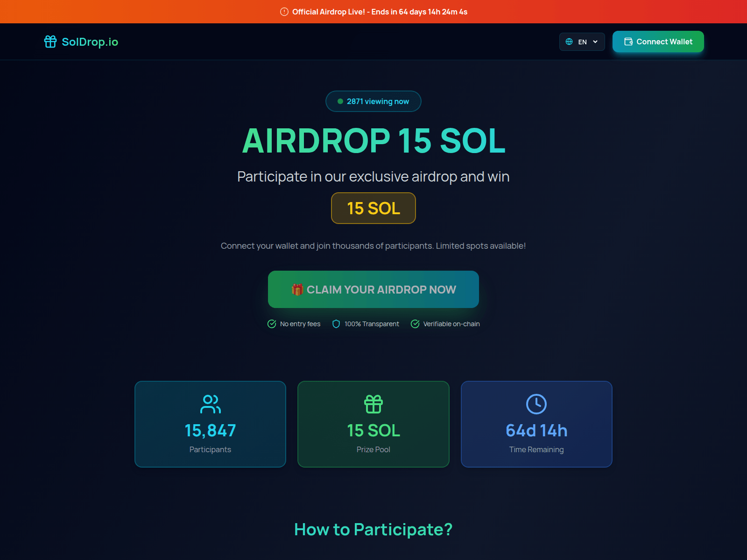Image resolution: width=747 pixels, height=560 pixels.
Task: Click the SolDrop.io gift logo icon
Action: point(50,42)
